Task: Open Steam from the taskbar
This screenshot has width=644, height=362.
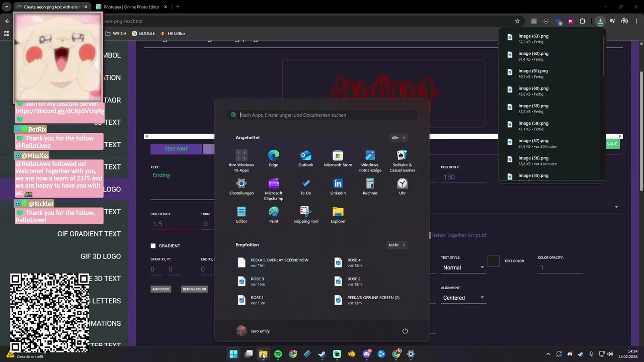Action: [x=322, y=354]
